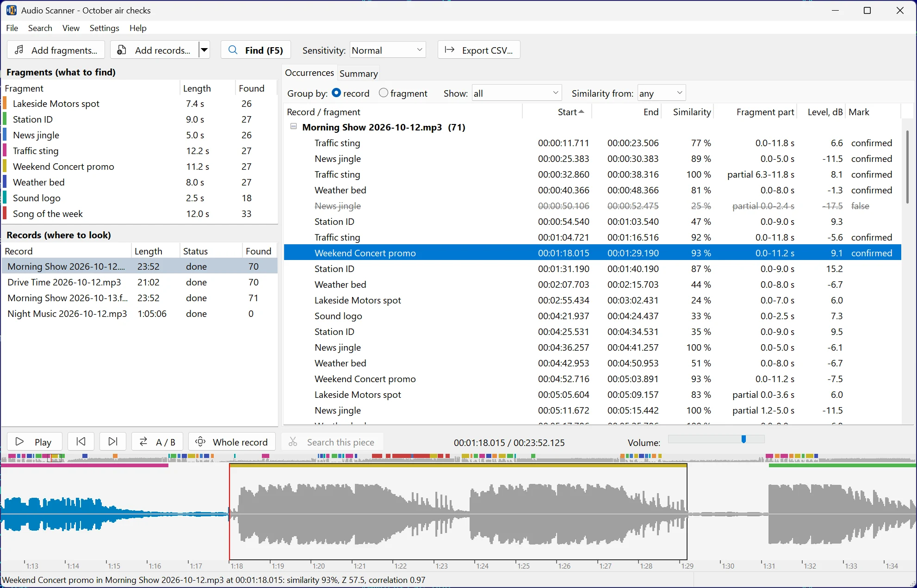This screenshot has height=588, width=917.
Task: Select the Night Music 2026-10-12.mp3 record
Action: [139, 314]
